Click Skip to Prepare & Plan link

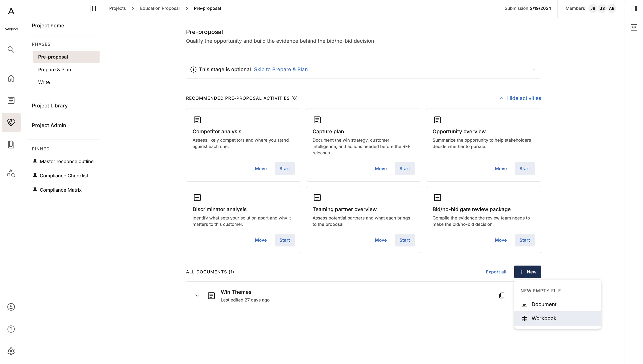coord(281,70)
